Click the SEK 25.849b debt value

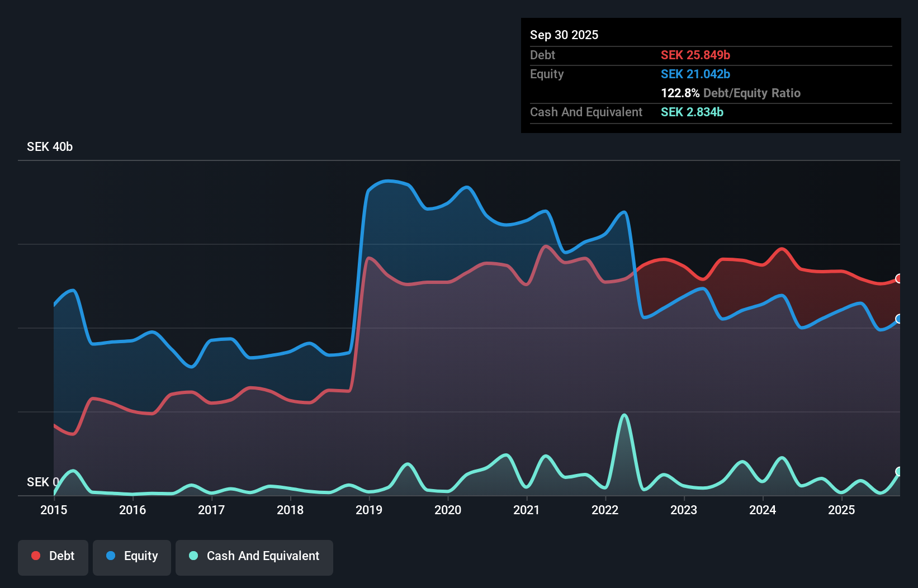click(x=695, y=55)
